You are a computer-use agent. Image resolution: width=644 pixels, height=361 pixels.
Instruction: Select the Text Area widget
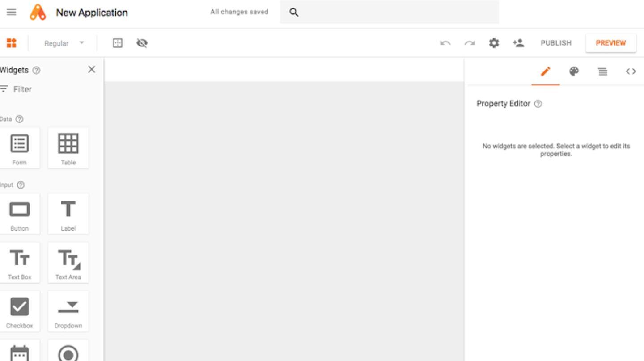[x=68, y=263]
